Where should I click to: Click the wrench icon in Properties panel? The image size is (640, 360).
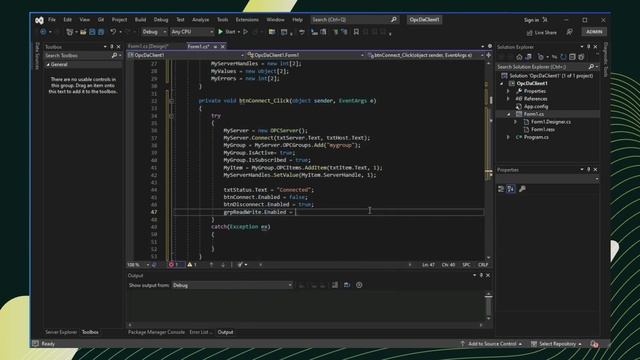(522, 189)
